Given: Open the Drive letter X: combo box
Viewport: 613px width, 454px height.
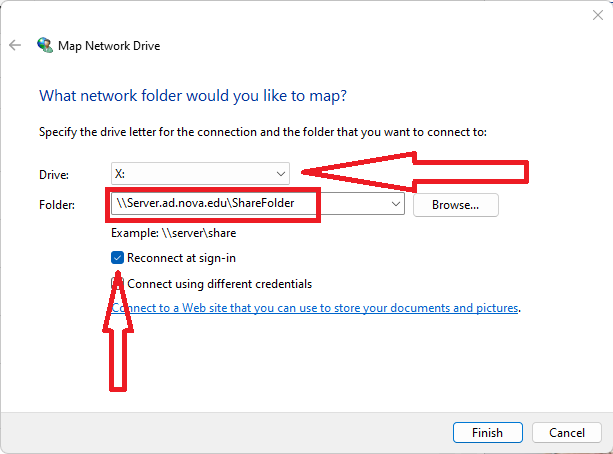Looking at the screenshot, I should (200, 174).
